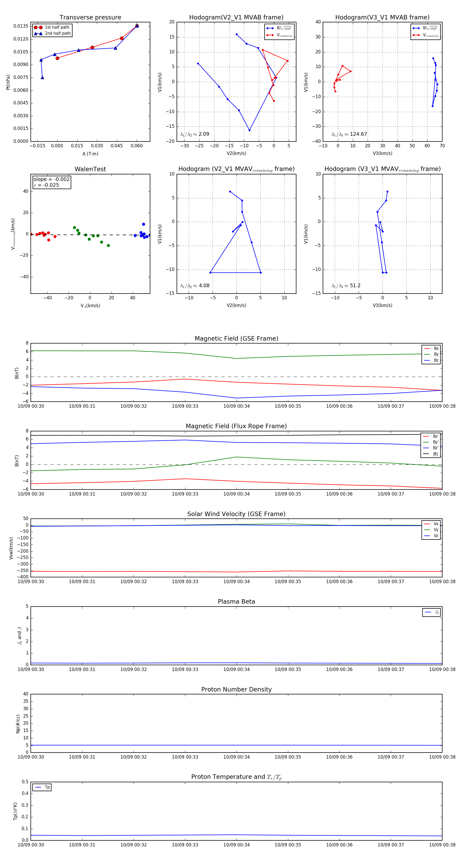
Task: Click the 'Proton Temperature and Te/Tp' title
Action: 236,777
